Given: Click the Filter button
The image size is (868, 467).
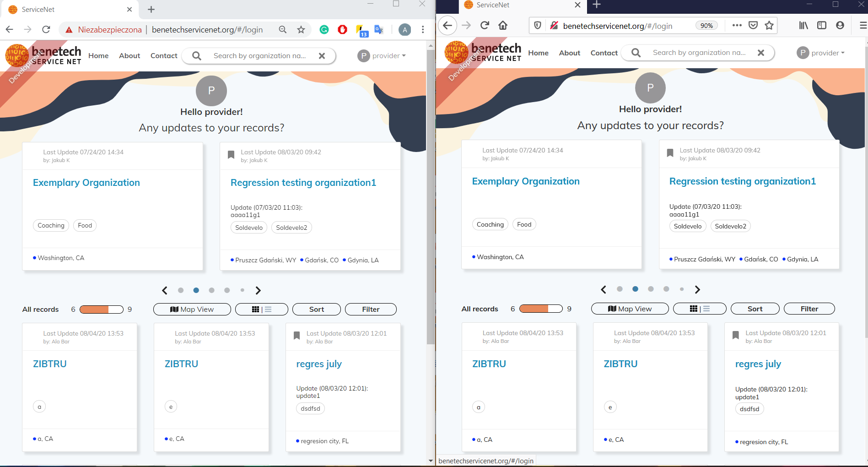Looking at the screenshot, I should point(371,309).
